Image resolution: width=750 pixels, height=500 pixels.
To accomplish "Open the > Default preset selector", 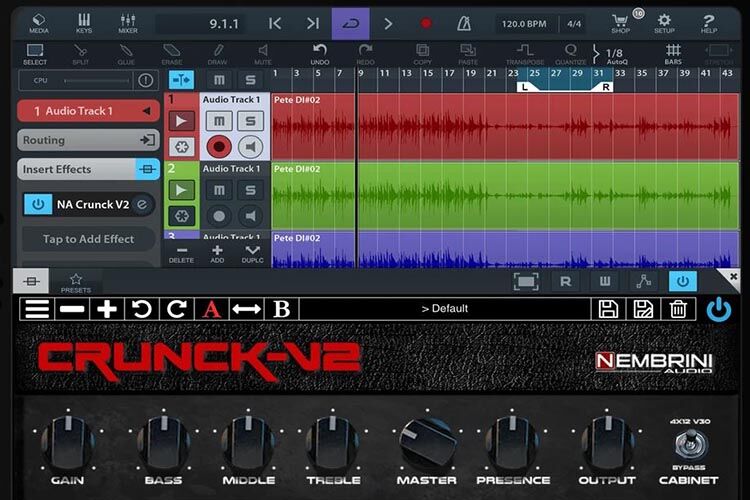I will tap(445, 309).
